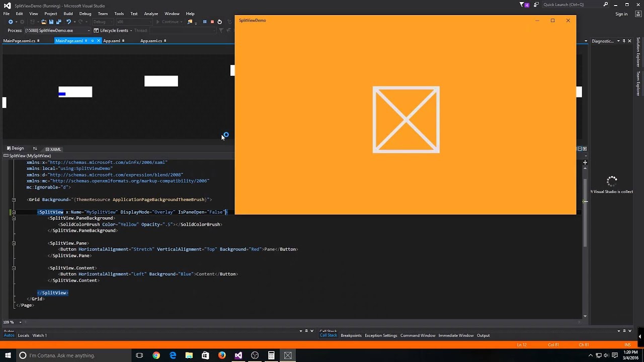644x362 pixels.
Task: Open Microsoft Edge from taskbar
Action: tap(173, 355)
